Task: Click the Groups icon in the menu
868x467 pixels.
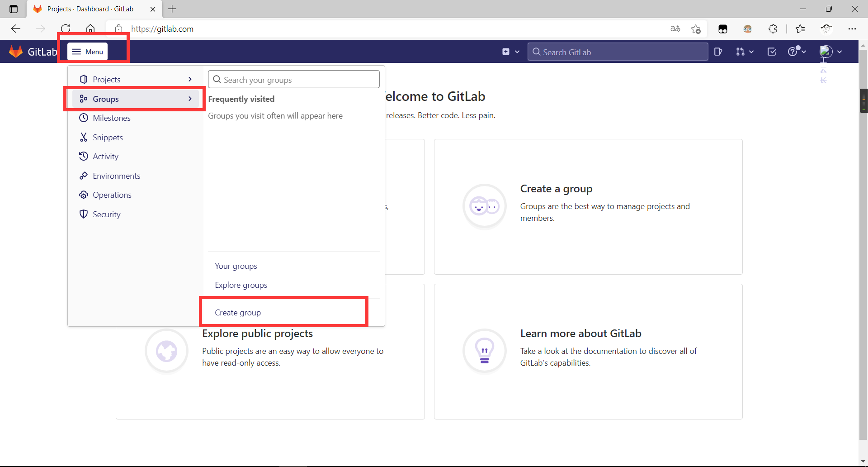Action: (x=84, y=99)
